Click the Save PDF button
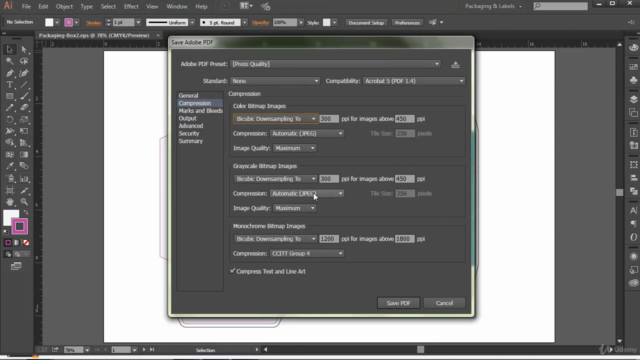 (x=398, y=303)
